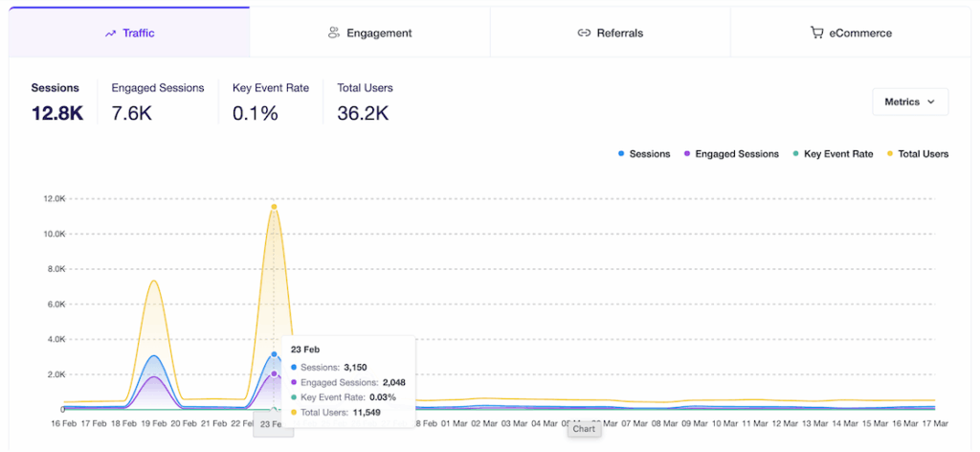Select the Engaged Sessions 7.6K metric
The image size is (980, 452).
click(x=158, y=102)
